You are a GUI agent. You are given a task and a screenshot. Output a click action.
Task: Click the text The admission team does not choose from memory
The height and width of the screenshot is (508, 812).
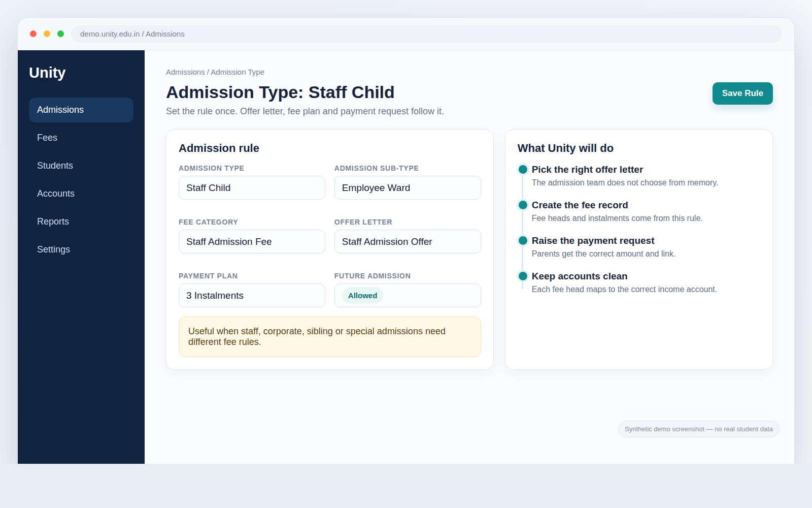(x=625, y=183)
